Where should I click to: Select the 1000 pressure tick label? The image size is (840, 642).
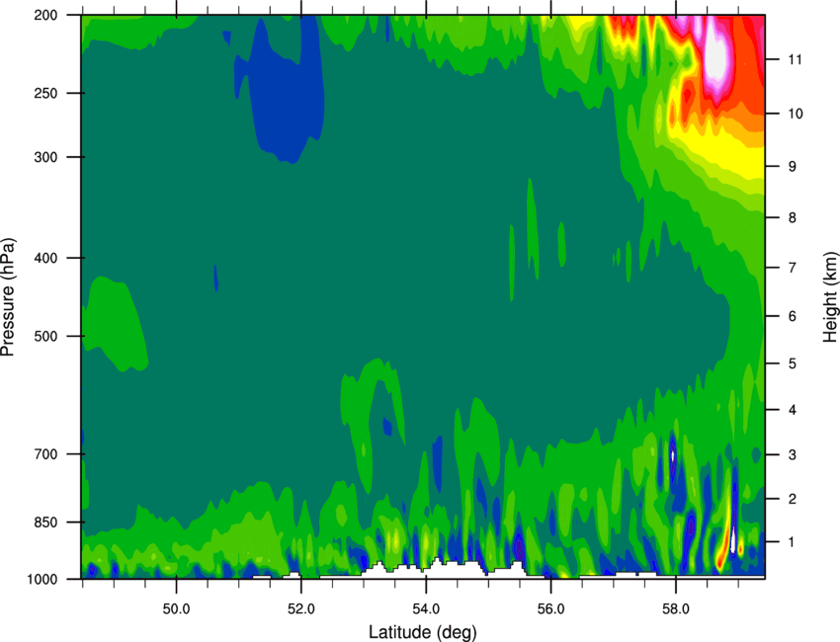42,580
